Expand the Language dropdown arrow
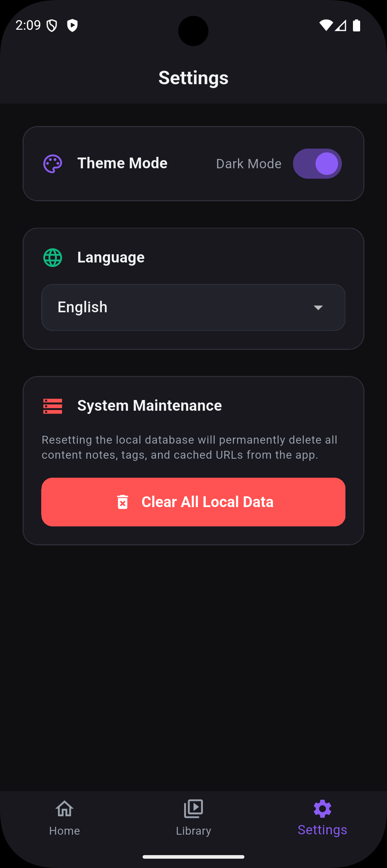The image size is (387, 868). (x=318, y=308)
